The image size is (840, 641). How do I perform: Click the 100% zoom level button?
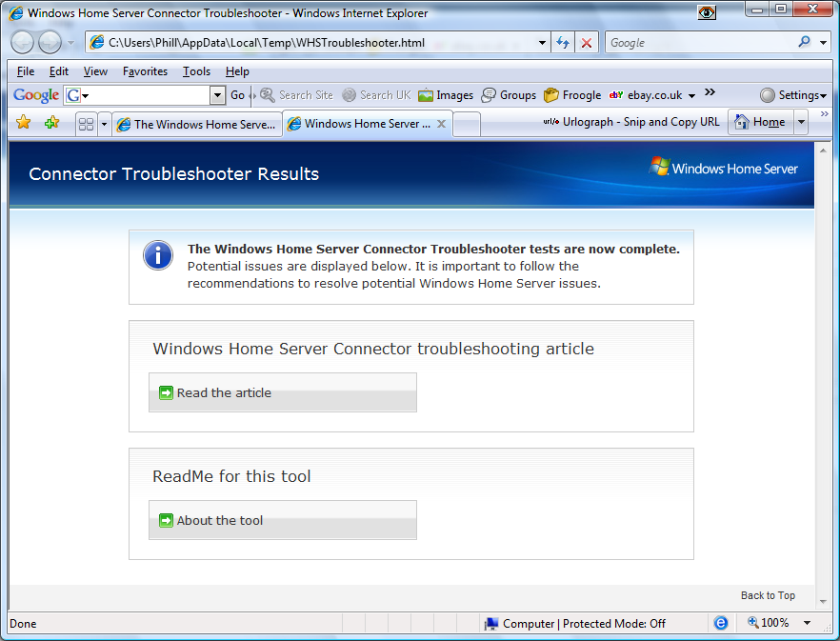pos(769,623)
